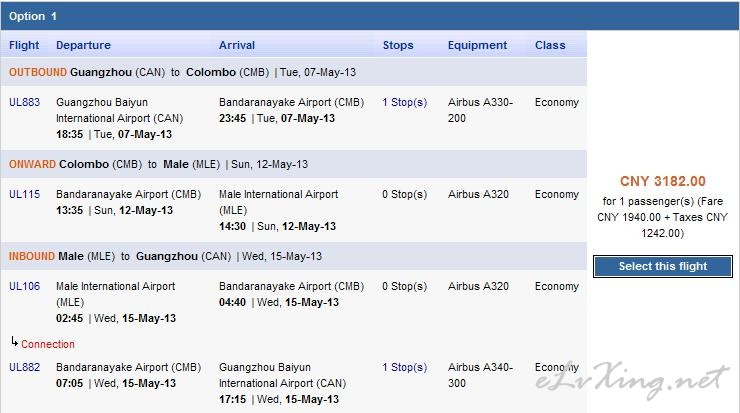Click the Class column header
This screenshot has height=413, width=740.
[x=550, y=45]
